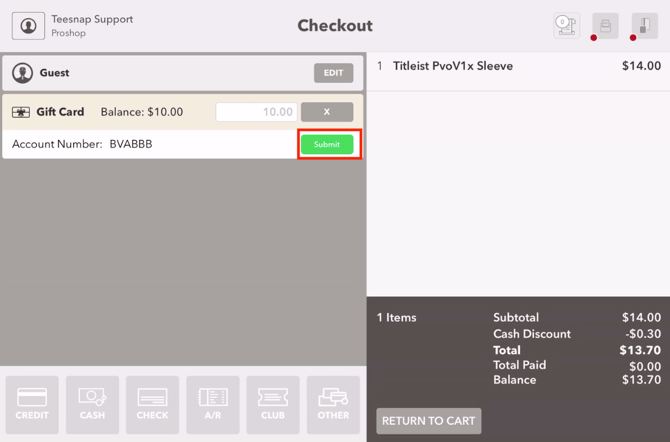The image size is (670, 442).
Task: Click the 1 Items label
Action: tap(397, 318)
